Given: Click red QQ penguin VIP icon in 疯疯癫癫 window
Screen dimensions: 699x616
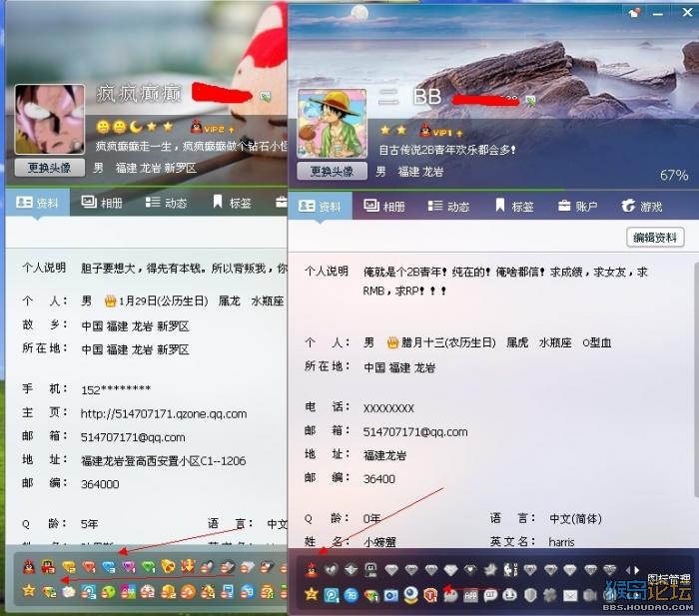Looking at the screenshot, I should coord(29,567).
